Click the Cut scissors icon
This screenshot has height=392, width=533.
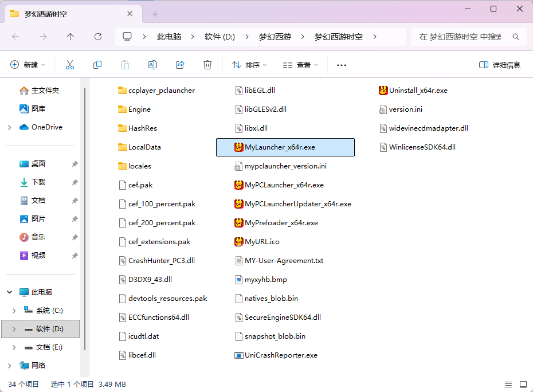(x=70, y=65)
